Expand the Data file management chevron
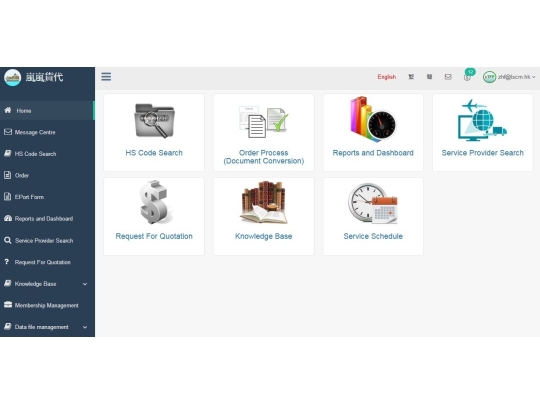Viewport: 540px width, 405px height. (85, 327)
